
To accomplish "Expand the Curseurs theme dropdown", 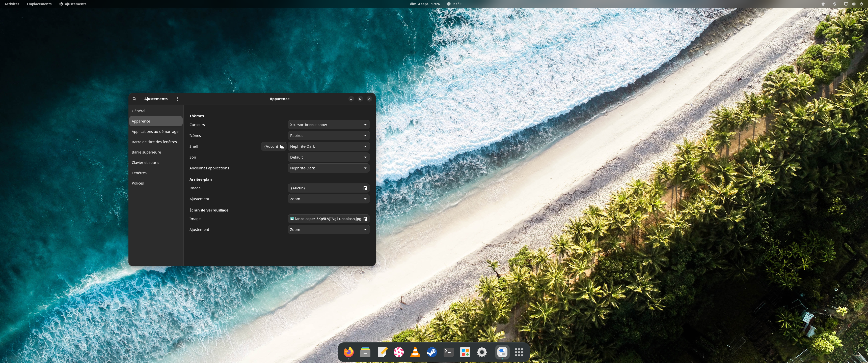I will 329,125.
